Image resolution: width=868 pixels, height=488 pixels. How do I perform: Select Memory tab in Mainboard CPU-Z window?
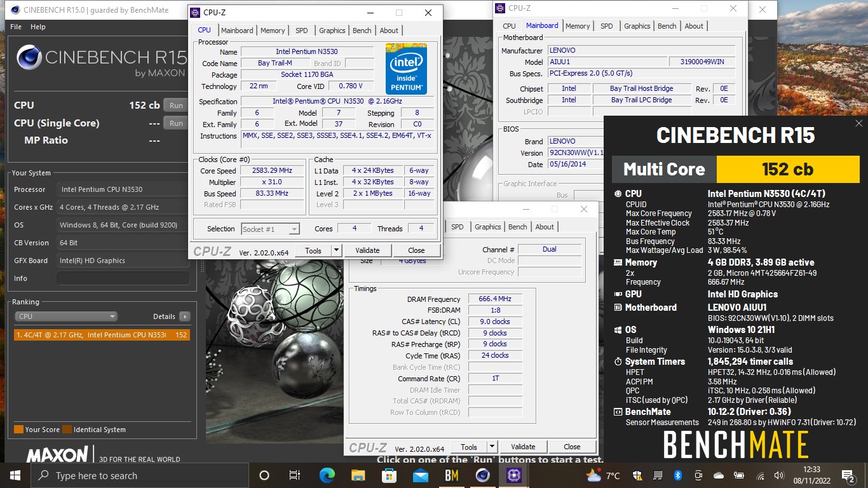pos(578,26)
